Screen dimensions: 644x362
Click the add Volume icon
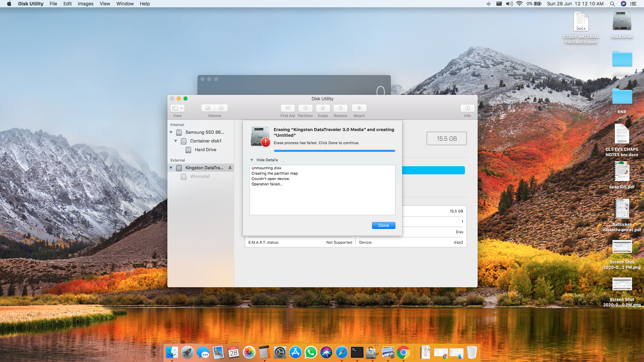pos(208,108)
